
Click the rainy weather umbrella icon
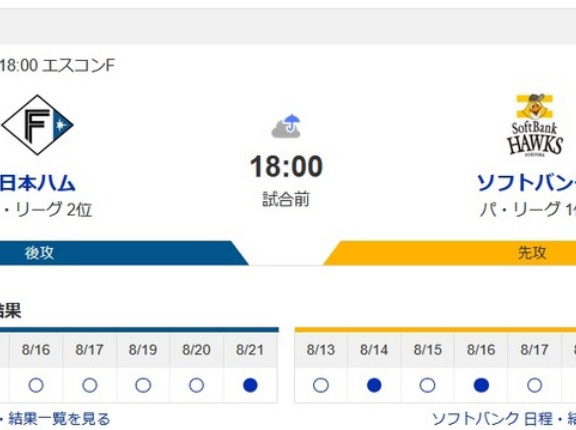coord(286,126)
